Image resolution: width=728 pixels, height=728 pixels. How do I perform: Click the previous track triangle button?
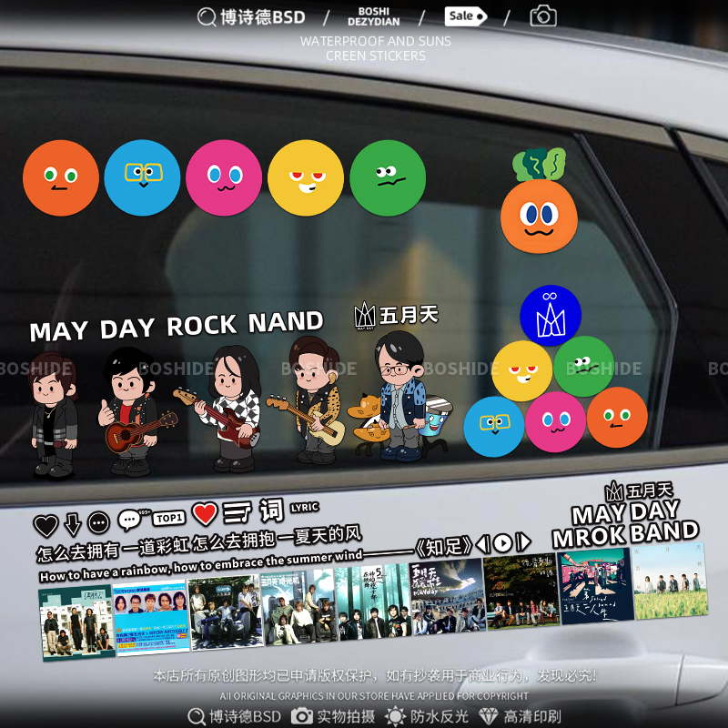click(483, 543)
